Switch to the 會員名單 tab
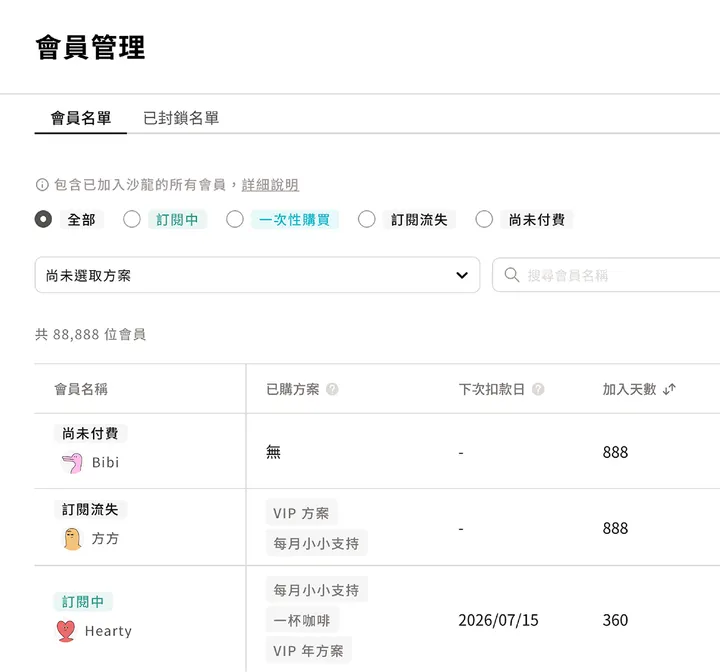This screenshot has width=720, height=672. [81, 118]
